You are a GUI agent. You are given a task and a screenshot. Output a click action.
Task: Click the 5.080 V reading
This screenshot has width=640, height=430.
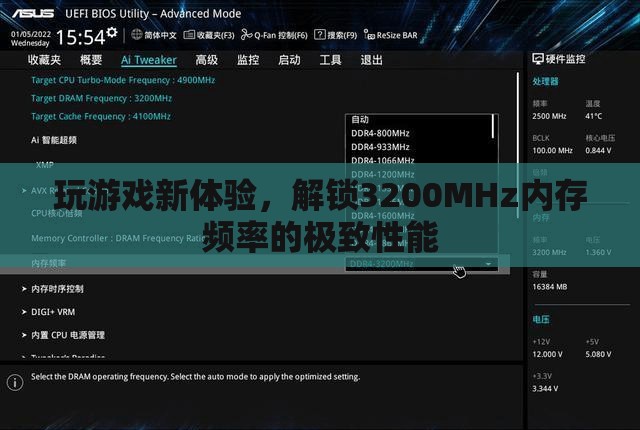[x=598, y=354]
